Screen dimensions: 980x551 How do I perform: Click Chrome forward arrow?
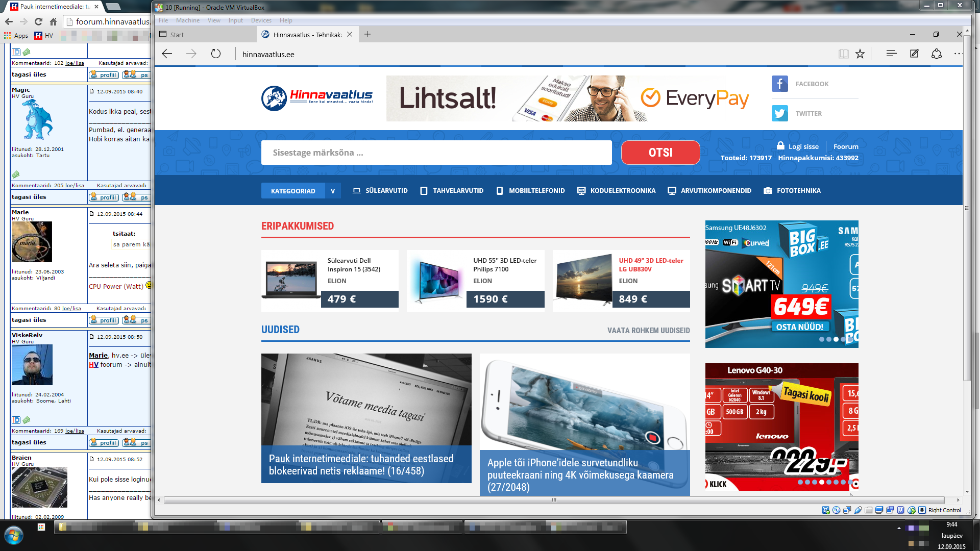(x=23, y=21)
